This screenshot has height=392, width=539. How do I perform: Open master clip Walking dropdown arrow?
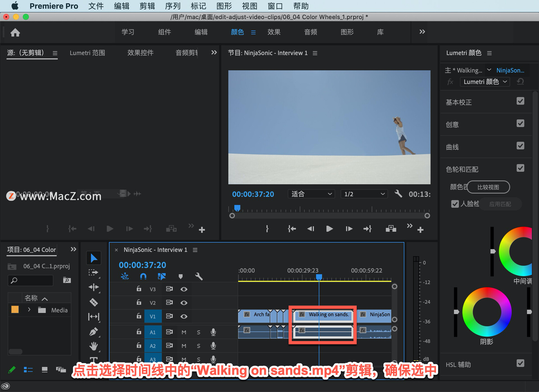489,70
